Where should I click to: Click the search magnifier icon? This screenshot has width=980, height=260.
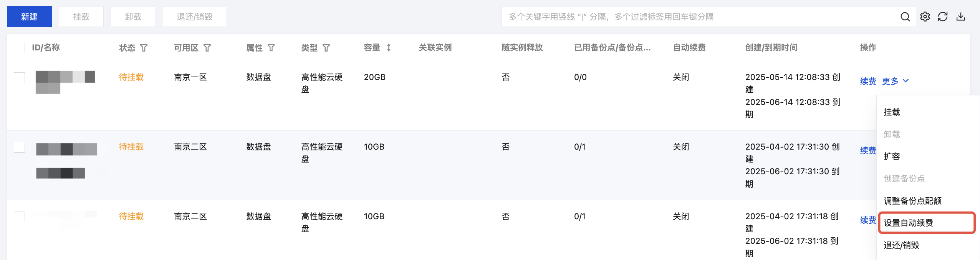[905, 17]
